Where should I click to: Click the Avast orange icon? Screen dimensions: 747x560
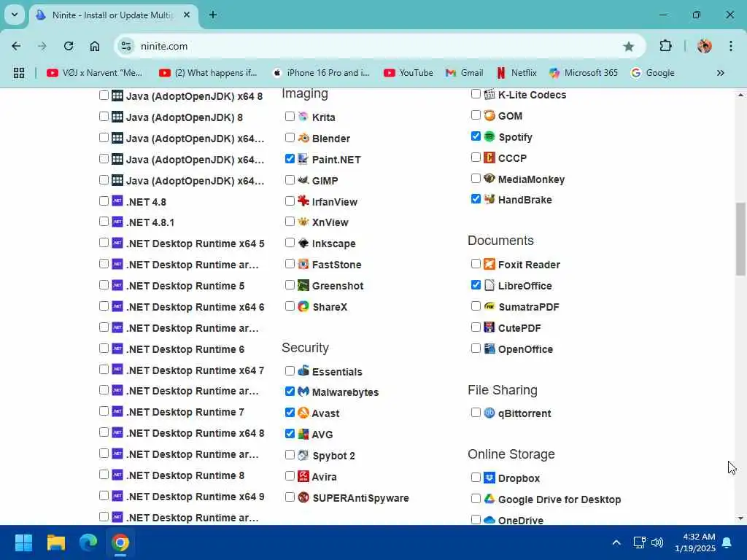(x=303, y=413)
